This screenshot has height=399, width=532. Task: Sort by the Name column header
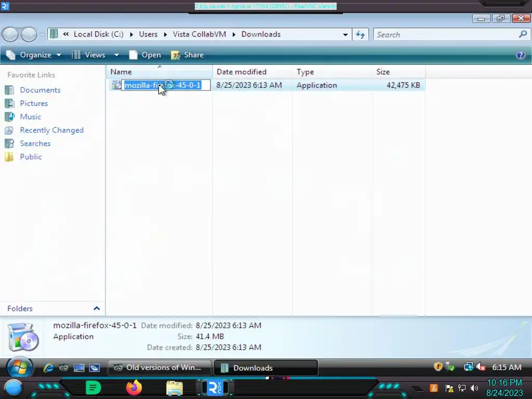[159, 72]
